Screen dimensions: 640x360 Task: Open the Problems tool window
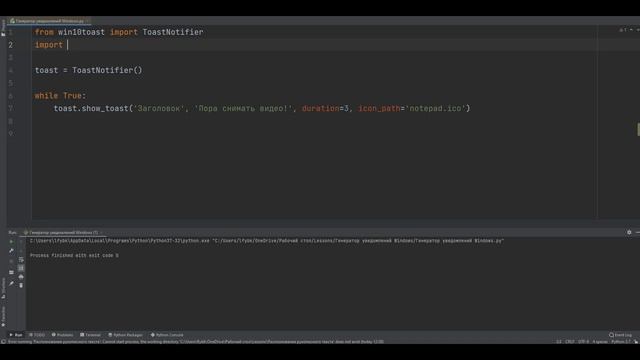62,335
